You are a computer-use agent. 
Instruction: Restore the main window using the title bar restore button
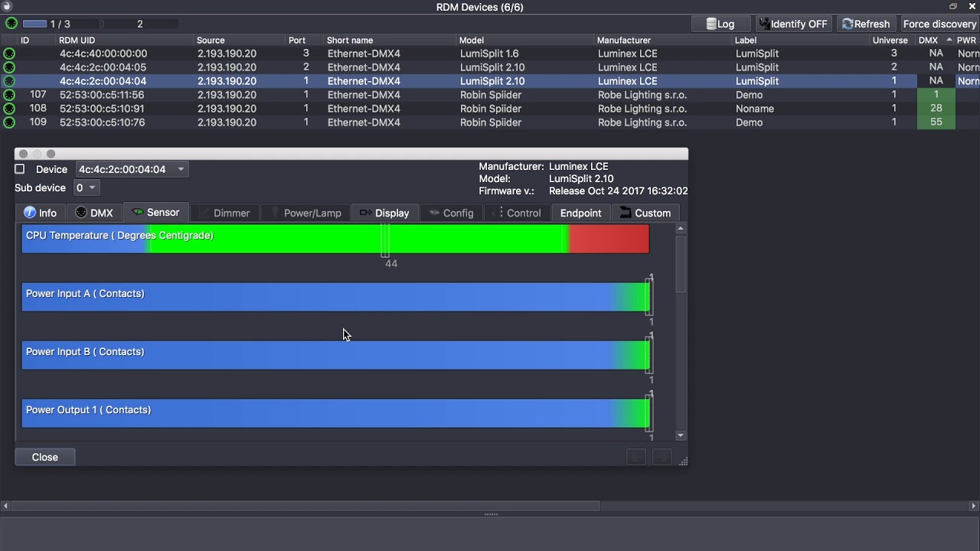point(953,7)
